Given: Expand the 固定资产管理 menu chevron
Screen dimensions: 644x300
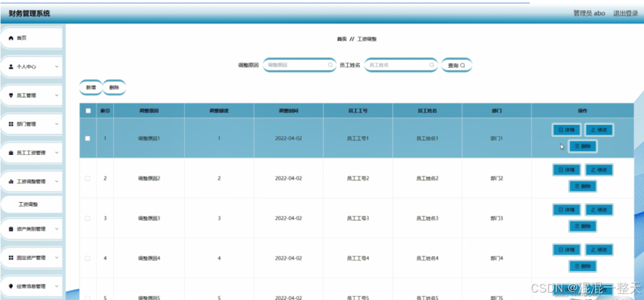Looking at the screenshot, I should pyautogui.click(x=57, y=258).
